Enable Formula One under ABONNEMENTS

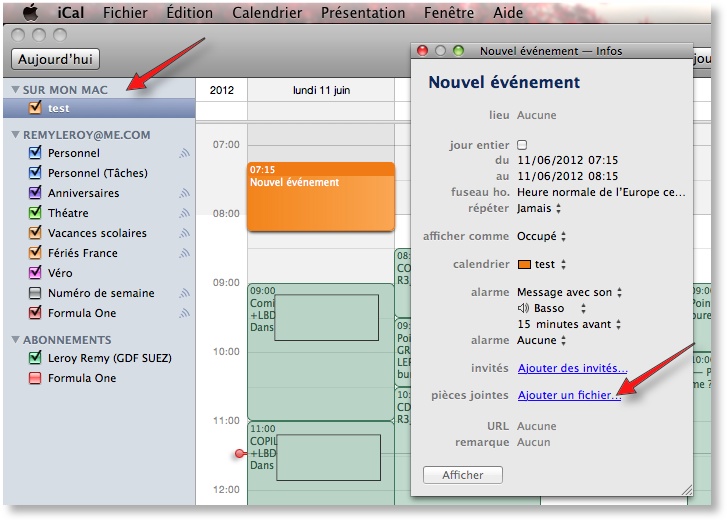point(35,378)
